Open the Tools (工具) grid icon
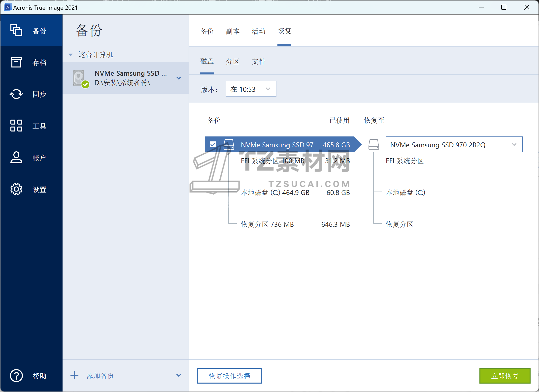The image size is (539, 392). [16, 126]
